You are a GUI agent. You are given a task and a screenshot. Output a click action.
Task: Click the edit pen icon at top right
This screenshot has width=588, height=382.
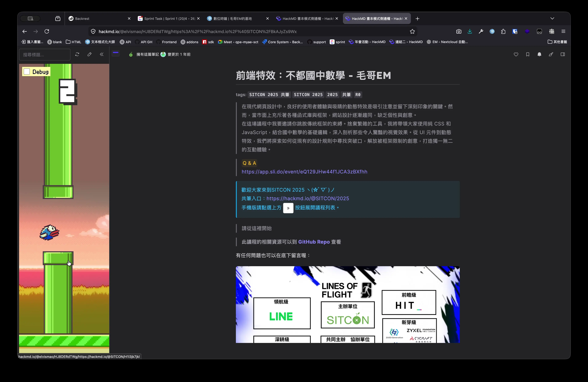551,54
